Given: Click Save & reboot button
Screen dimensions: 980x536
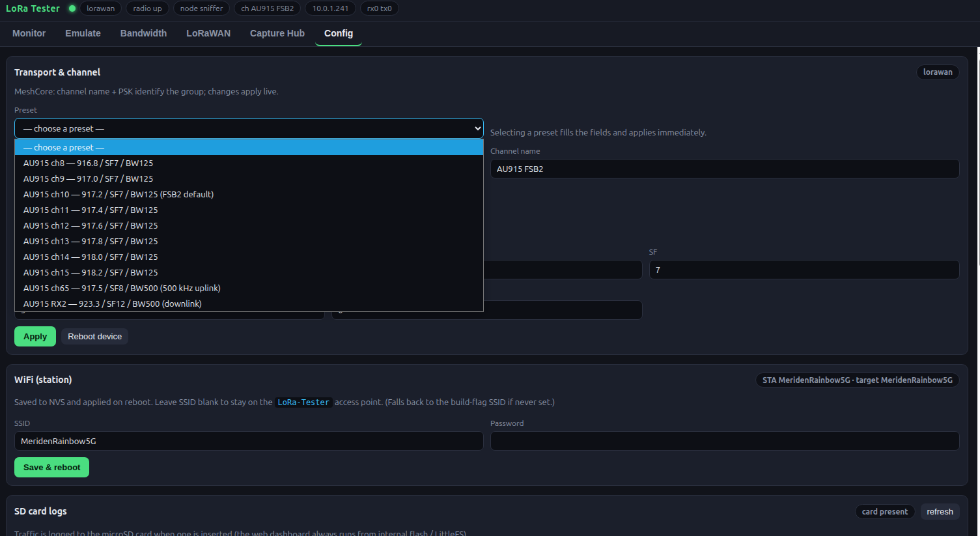Looking at the screenshot, I should click(x=51, y=468).
